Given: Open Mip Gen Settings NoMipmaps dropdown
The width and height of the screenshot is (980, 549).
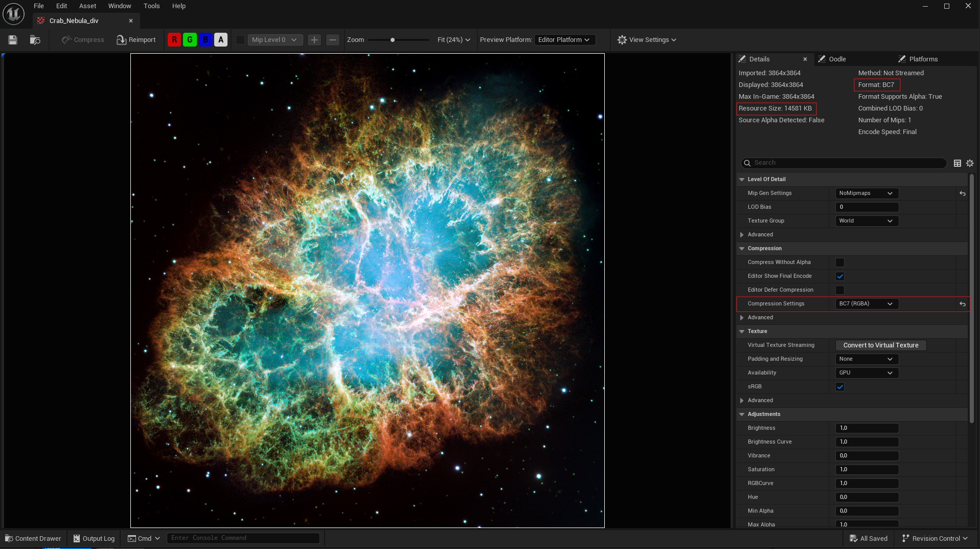Looking at the screenshot, I should [867, 193].
